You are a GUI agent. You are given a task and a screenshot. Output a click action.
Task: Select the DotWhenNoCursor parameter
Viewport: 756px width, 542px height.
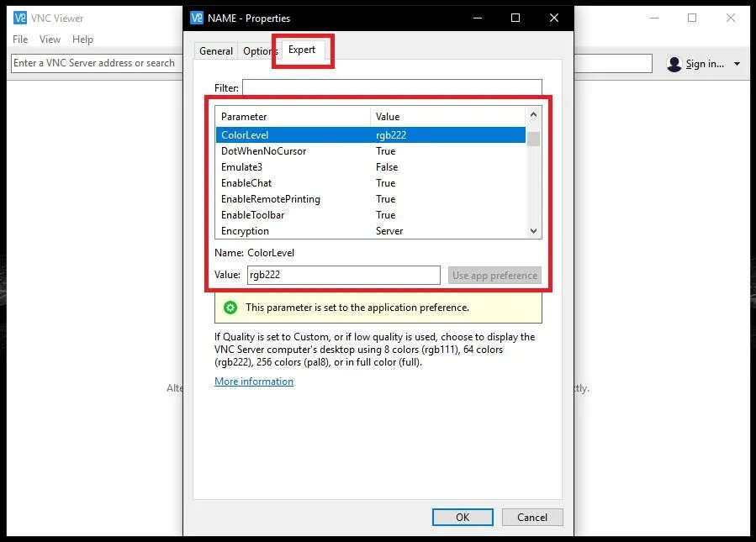(x=370, y=150)
